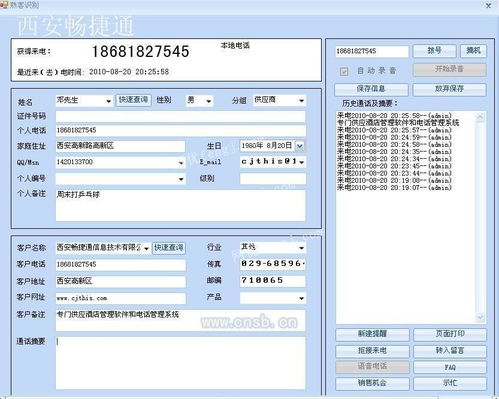Toggle the 自动录音 checkbox

click(x=344, y=71)
